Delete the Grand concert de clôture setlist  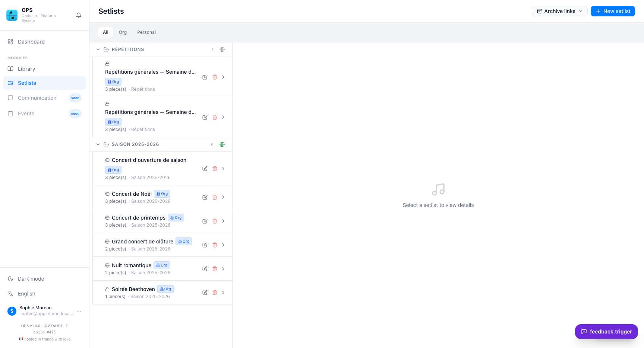[x=215, y=245]
